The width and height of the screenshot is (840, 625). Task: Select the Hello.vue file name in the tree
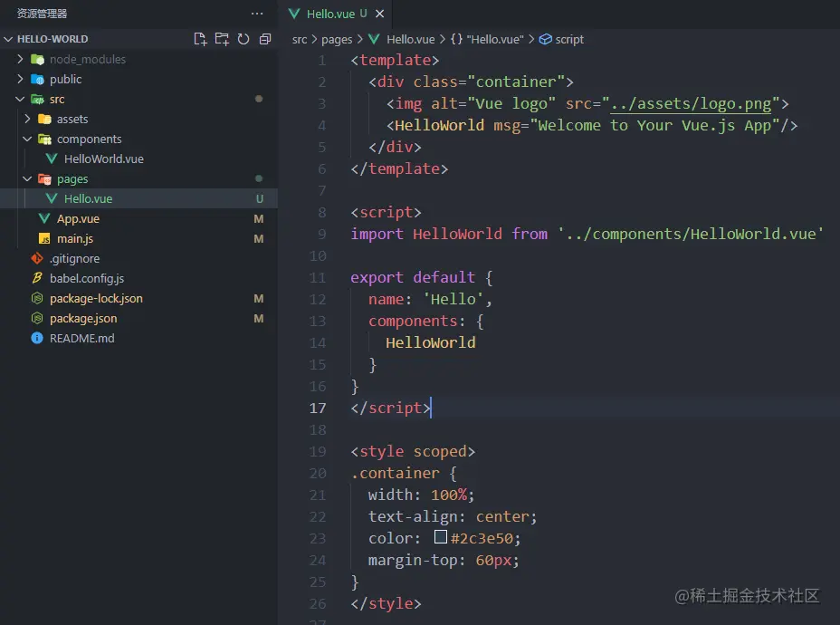89,198
